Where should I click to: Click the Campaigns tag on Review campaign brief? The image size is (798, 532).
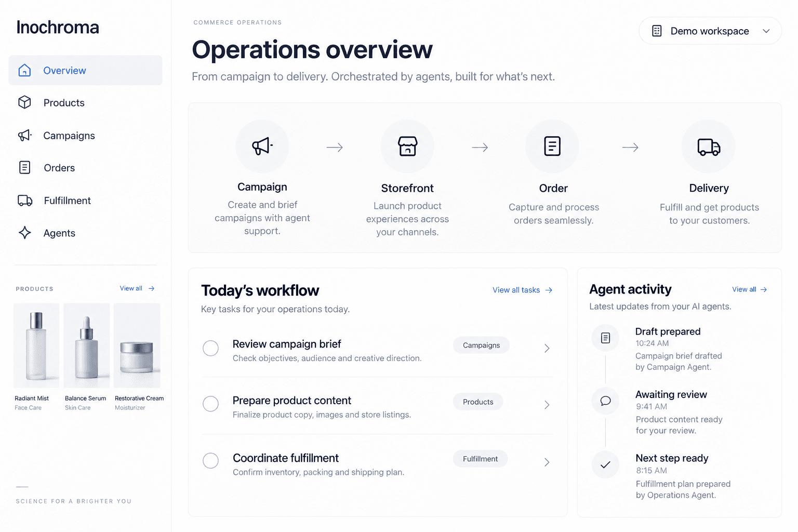481,345
